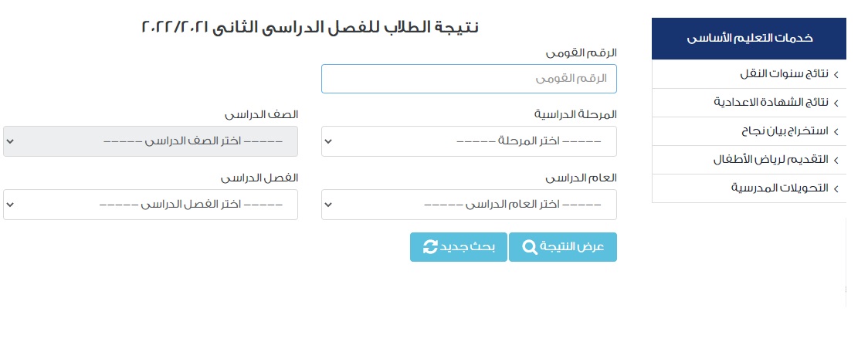Open the اختر الفصل الدراسى dropdown
The image size is (868, 349).
pyautogui.click(x=151, y=205)
